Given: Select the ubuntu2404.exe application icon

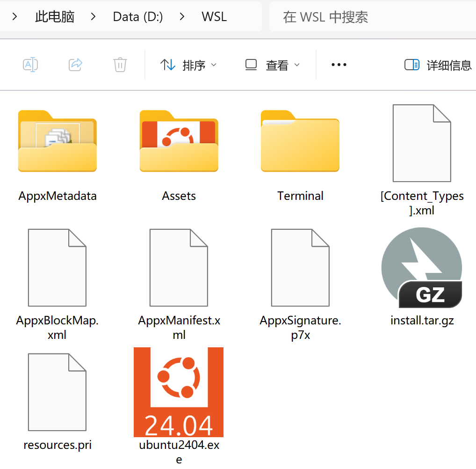Looking at the screenshot, I should (x=179, y=392).
